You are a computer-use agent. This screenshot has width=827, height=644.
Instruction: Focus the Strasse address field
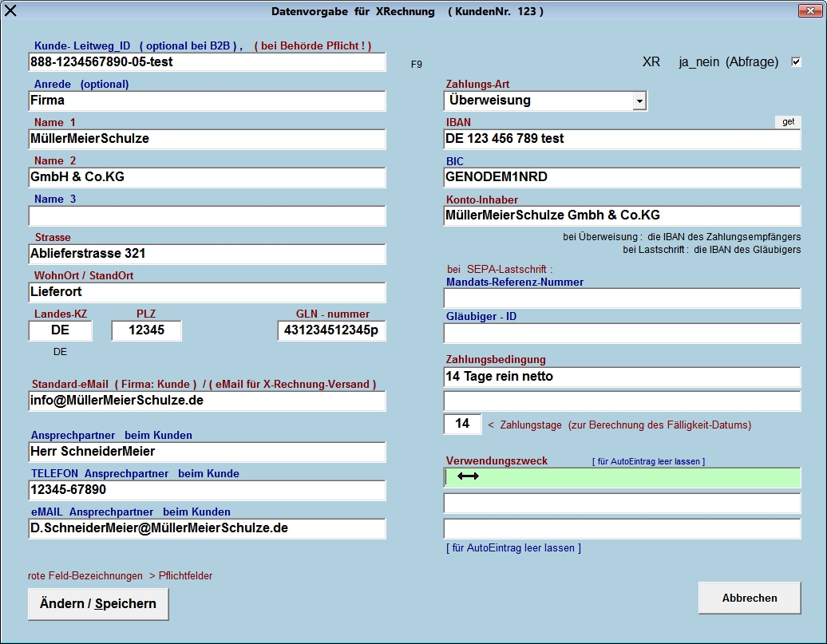click(207, 254)
